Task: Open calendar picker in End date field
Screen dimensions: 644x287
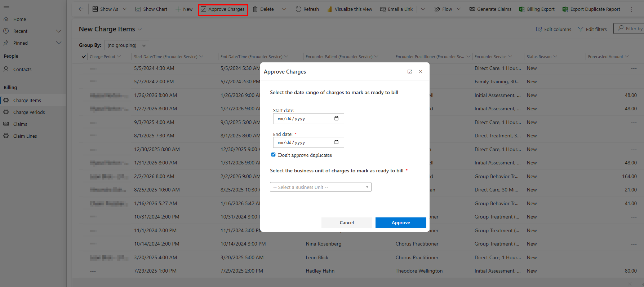Action: [x=336, y=142]
